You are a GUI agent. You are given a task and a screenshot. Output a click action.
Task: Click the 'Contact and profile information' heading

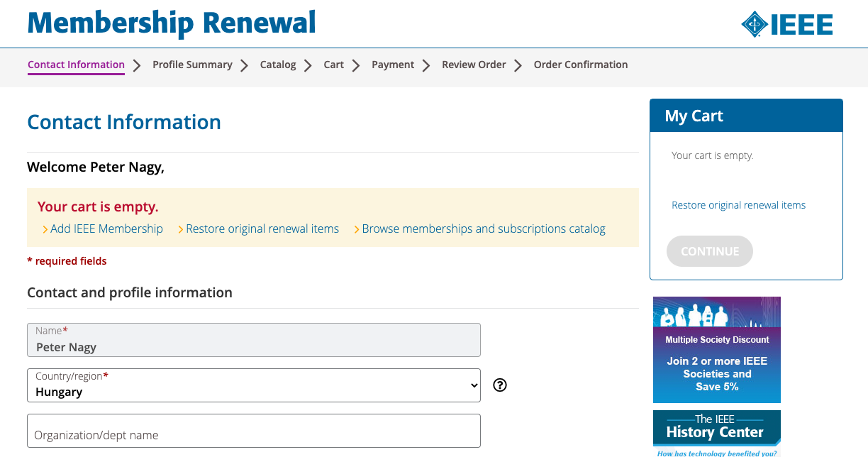pyautogui.click(x=130, y=292)
